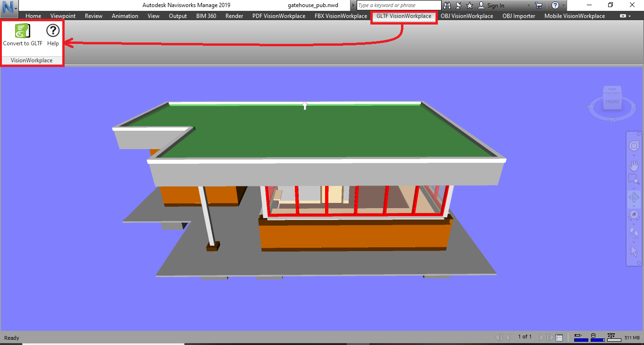Expand the Steering Wheels dropdown arrow
Viewport: 644px width, 345px height.
click(634, 155)
